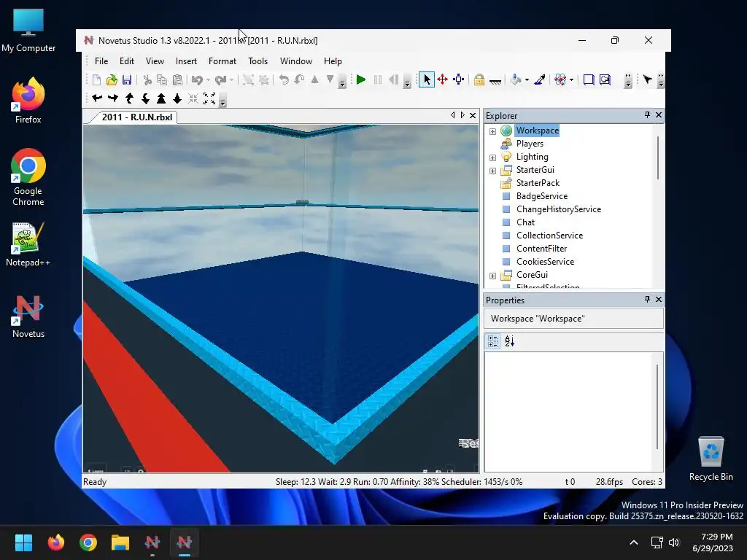Select StarterPack in the Explorer
This screenshot has width=747, height=560.
538,183
